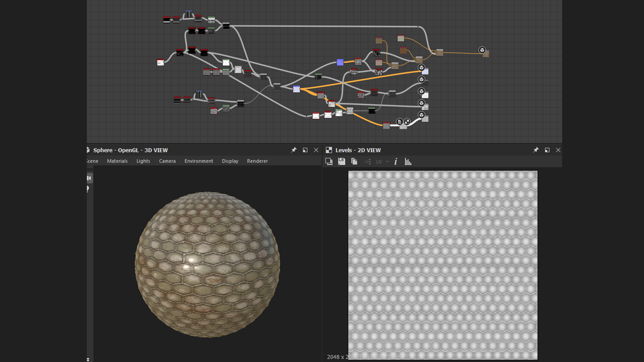This screenshot has height=362, width=644.
Task: Toggle the histogram display
Action: click(408, 162)
